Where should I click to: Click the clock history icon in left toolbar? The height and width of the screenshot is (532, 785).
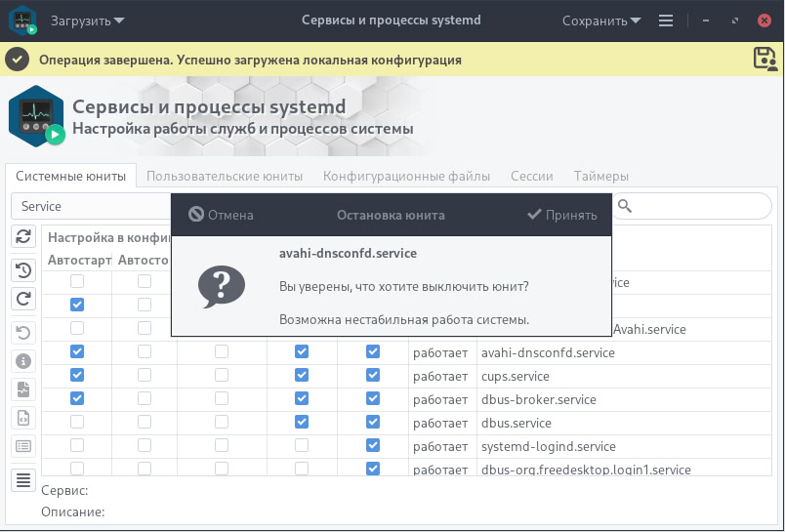[23, 270]
